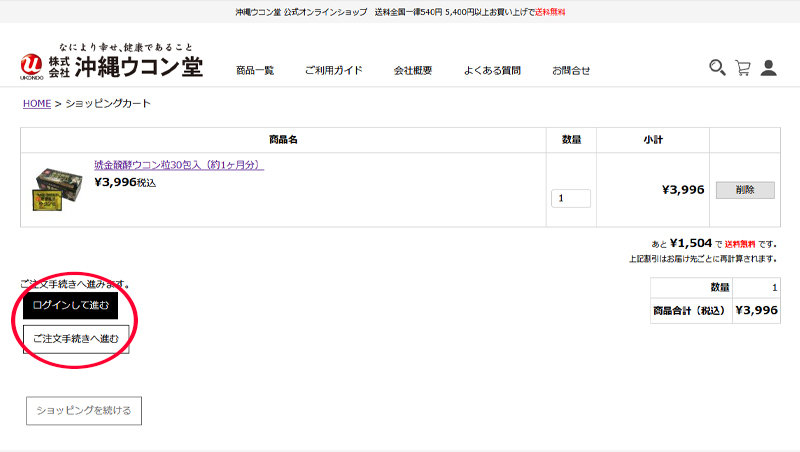
Task: Navigate to お問合せ page
Action: point(571,70)
